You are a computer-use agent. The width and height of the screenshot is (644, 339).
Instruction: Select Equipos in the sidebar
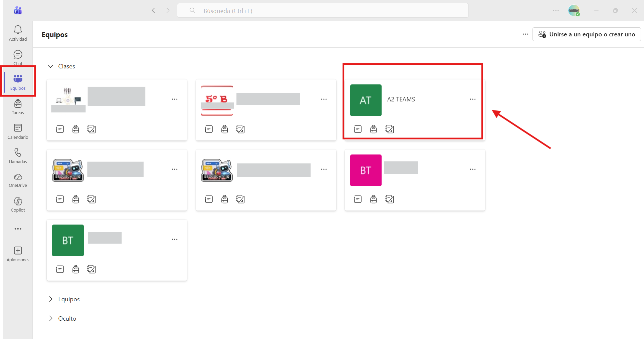click(18, 82)
